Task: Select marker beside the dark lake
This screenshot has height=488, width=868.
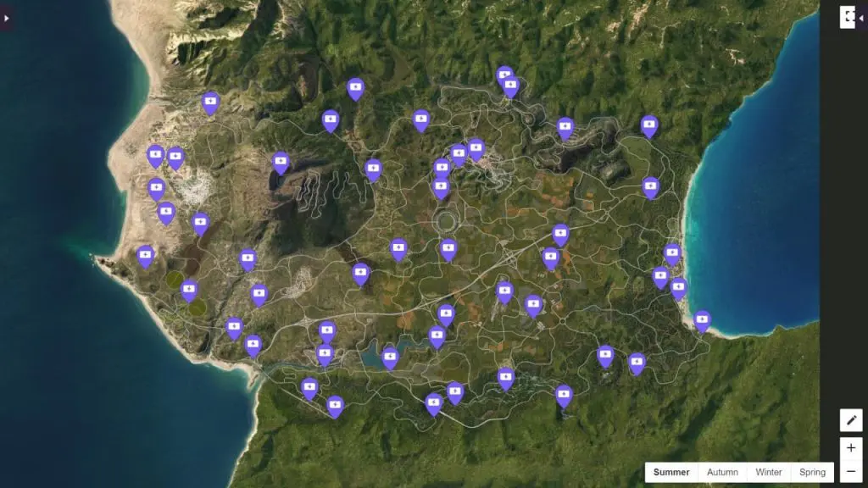Action: (x=281, y=164)
